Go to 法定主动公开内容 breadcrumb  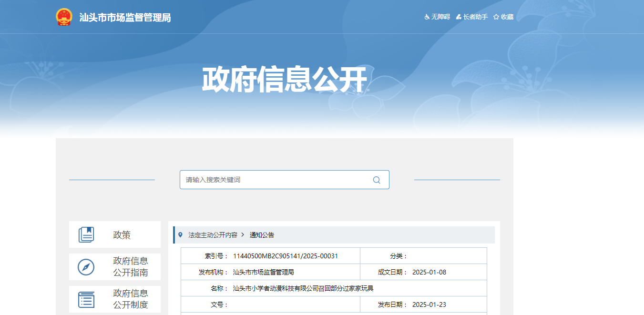point(213,235)
